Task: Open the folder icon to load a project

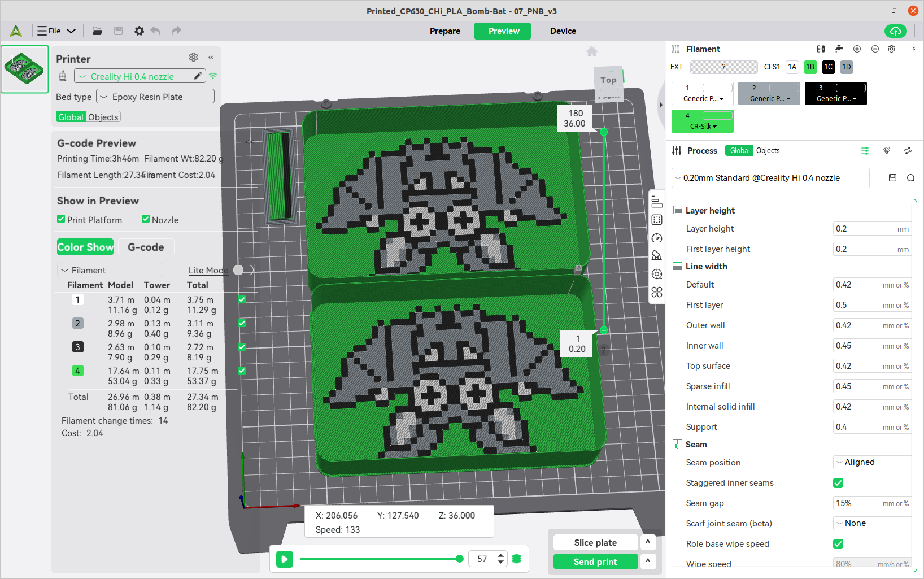Action: pyautogui.click(x=97, y=31)
